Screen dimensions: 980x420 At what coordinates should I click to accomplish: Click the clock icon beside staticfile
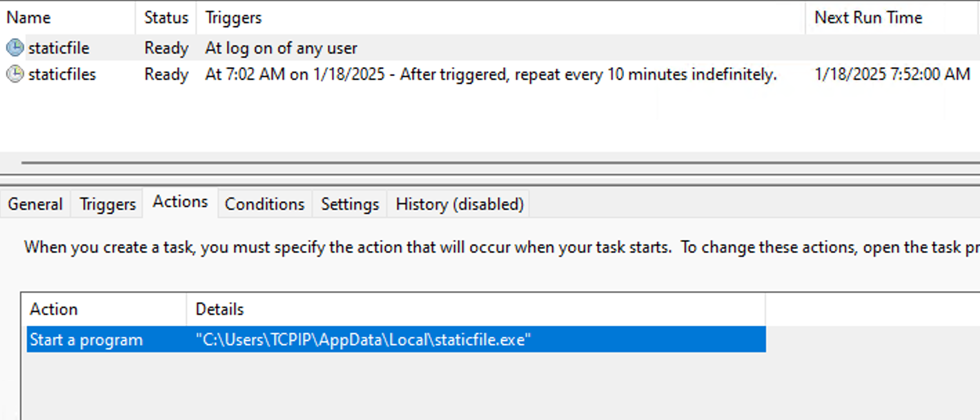point(14,48)
